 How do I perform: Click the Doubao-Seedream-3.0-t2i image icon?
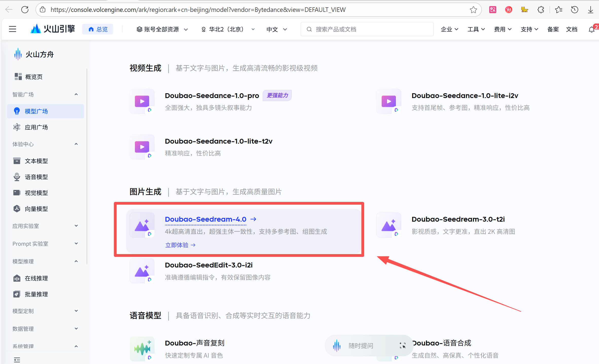click(x=389, y=225)
